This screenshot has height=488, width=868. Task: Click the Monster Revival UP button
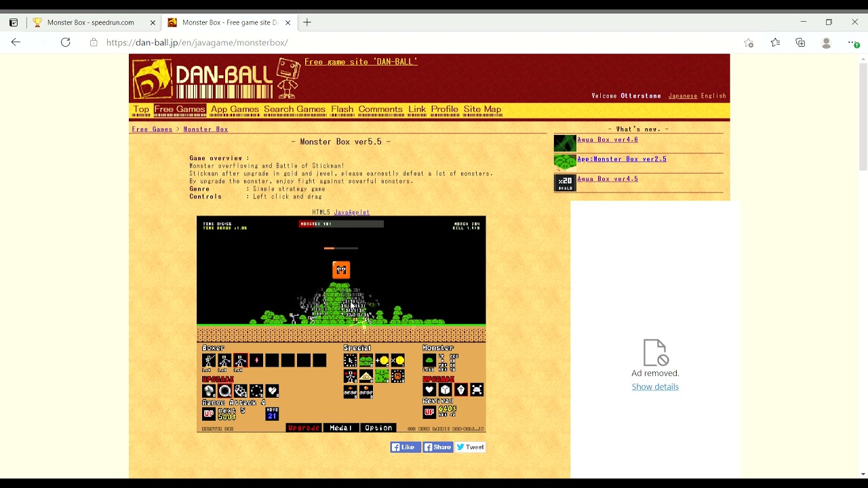coord(429,412)
